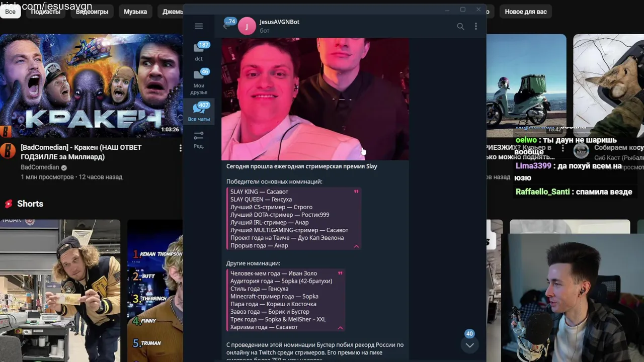The width and height of the screenshot is (644, 362).
Task: Select the Все filter chip on YouTube
Action: click(10, 12)
